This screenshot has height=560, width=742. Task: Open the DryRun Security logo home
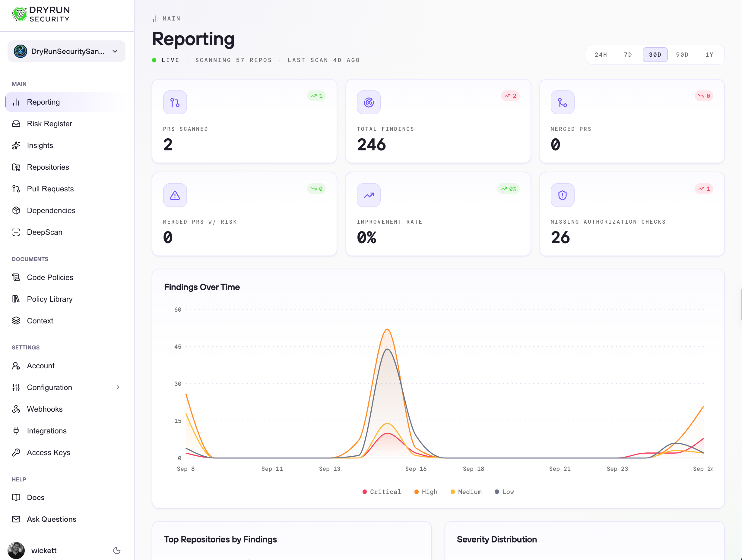41,14
